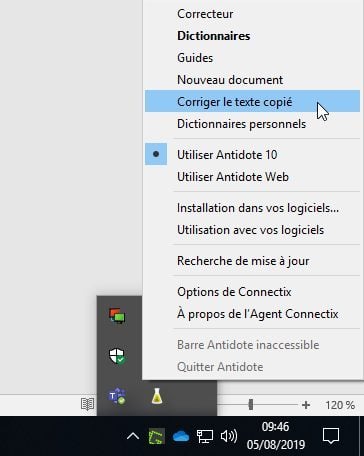Open the Microsoft Teams tray icon
This screenshot has width=364, height=456.
coord(117,396)
